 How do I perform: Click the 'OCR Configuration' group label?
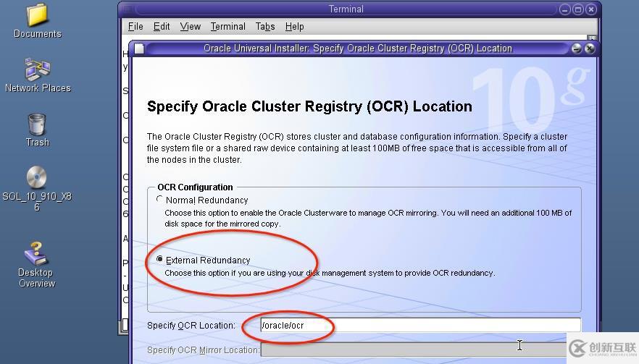coord(195,187)
